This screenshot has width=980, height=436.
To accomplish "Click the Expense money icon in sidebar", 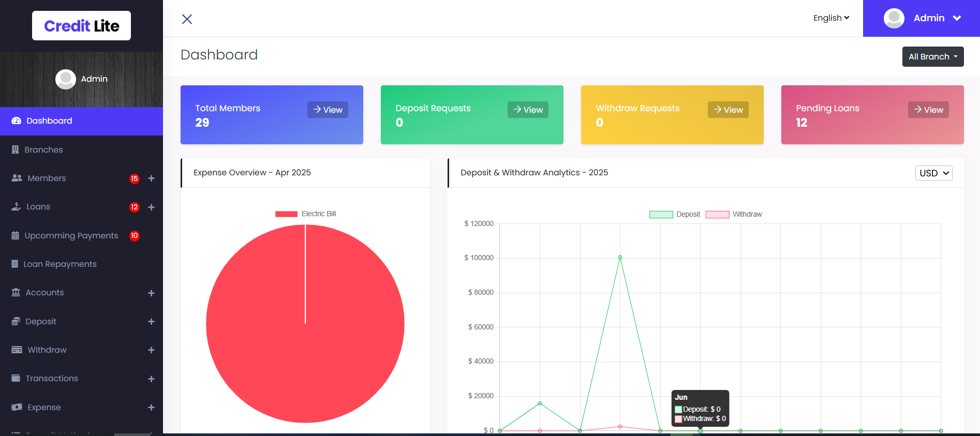I will [x=17, y=407].
